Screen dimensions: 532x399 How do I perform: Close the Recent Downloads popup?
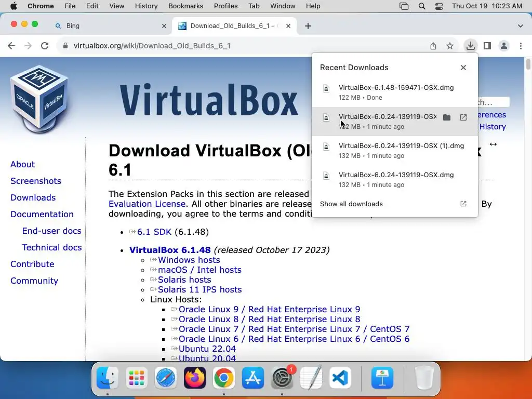coord(463,68)
